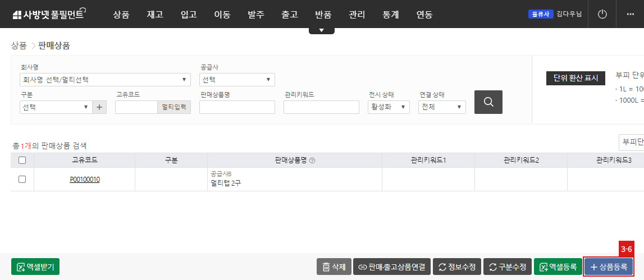
Task: Open the 이동 menu
Action: pos(222,15)
